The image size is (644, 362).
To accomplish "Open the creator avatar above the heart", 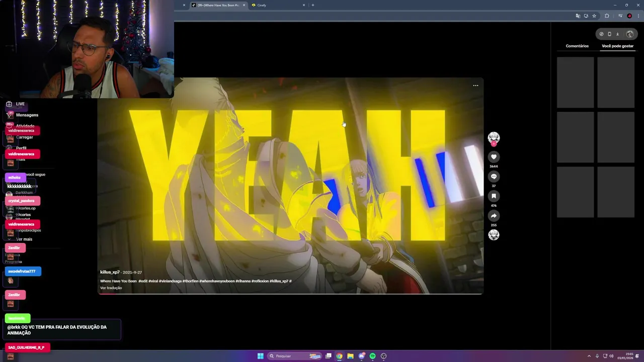I will pos(494,138).
